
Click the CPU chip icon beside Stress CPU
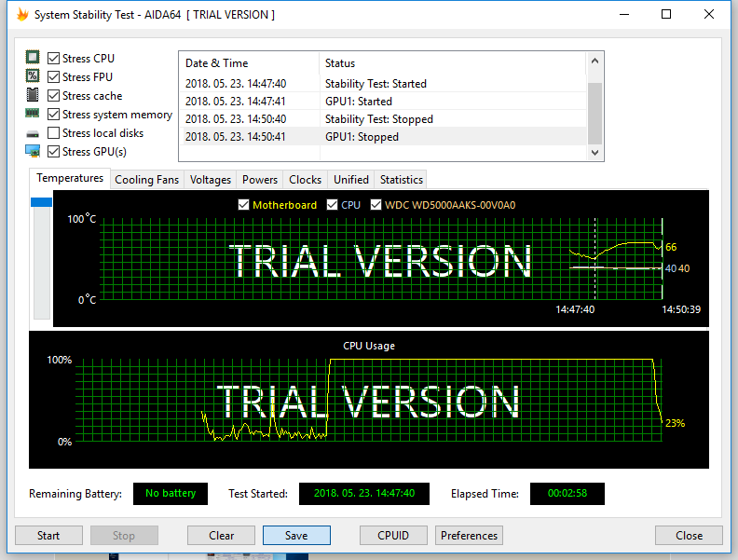coord(33,58)
